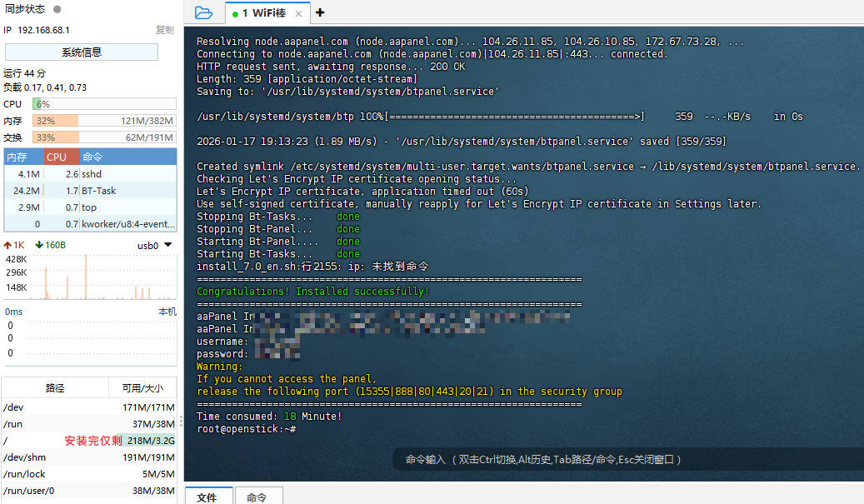864x504 pixels.
Task: Select the WiFi棒 terminal tab
Action: pos(266,13)
